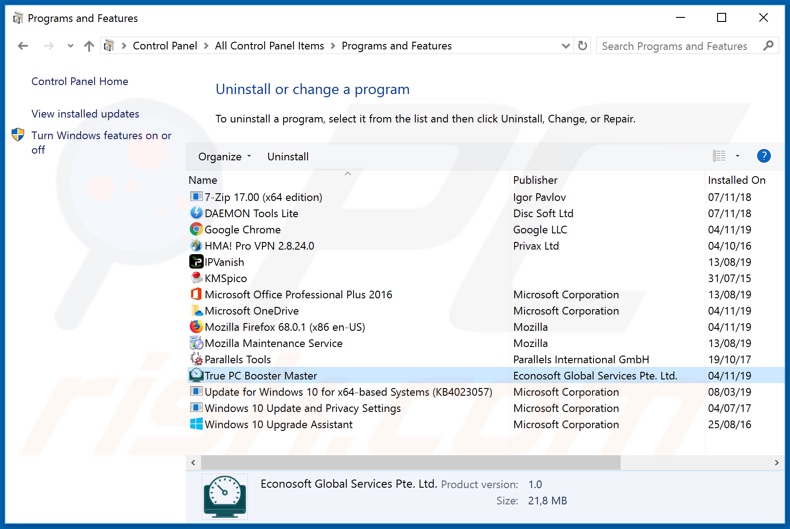
Task: Go forward with the right arrow
Action: coord(48,46)
